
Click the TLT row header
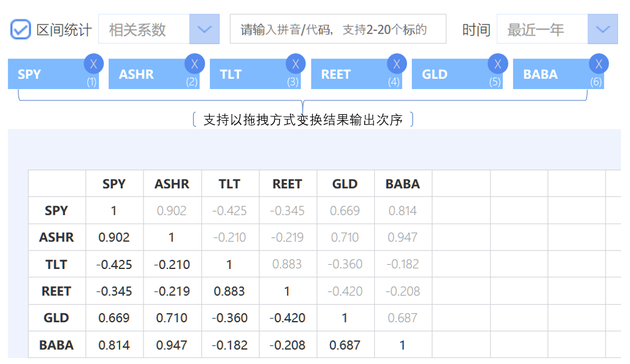point(56,264)
